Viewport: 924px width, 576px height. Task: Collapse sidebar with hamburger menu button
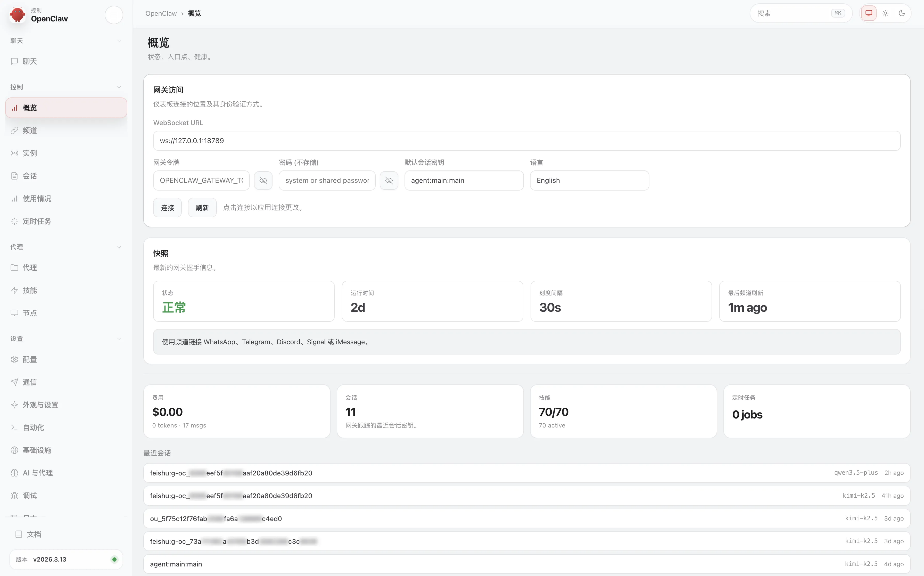point(113,15)
